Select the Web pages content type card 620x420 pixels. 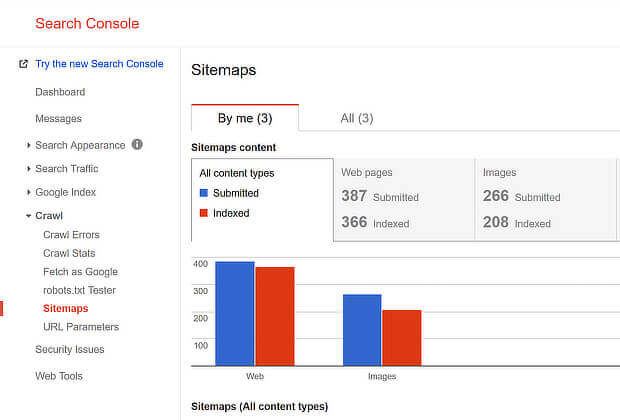point(404,200)
